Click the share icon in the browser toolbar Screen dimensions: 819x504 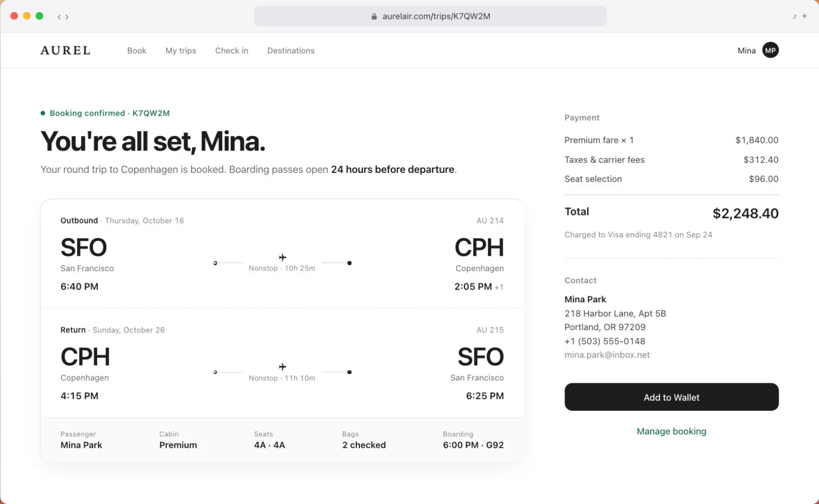tap(794, 16)
